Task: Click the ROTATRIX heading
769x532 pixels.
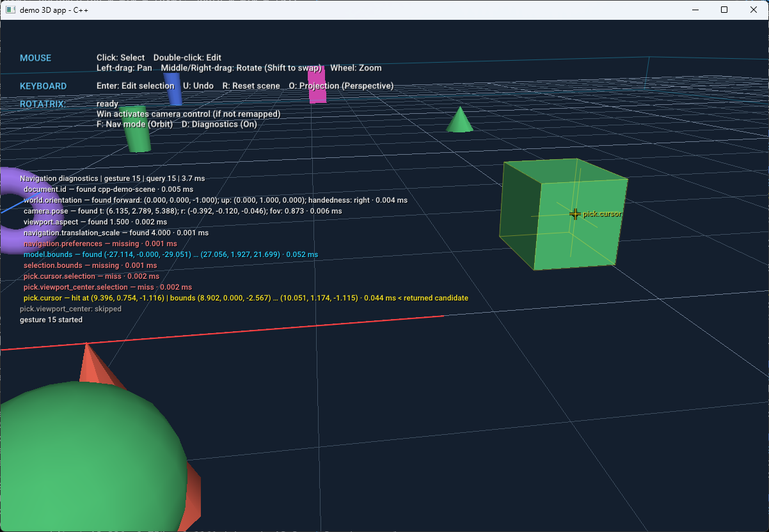Action: click(43, 104)
